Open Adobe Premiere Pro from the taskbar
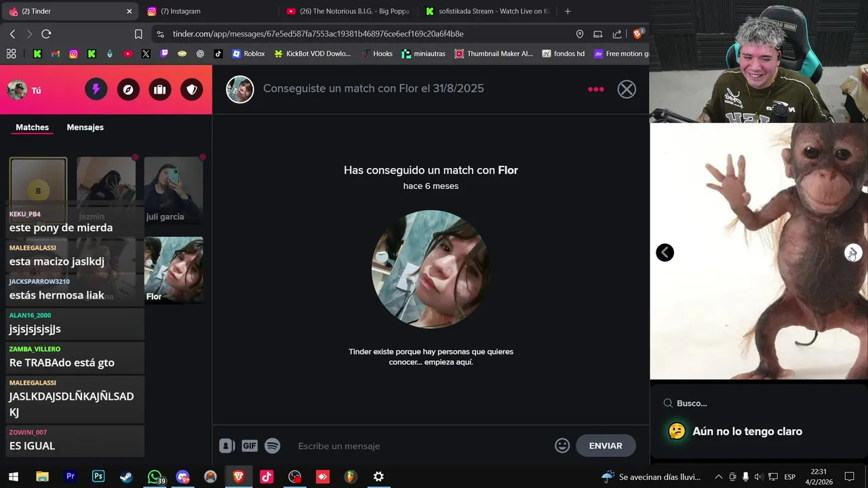 pos(70,476)
